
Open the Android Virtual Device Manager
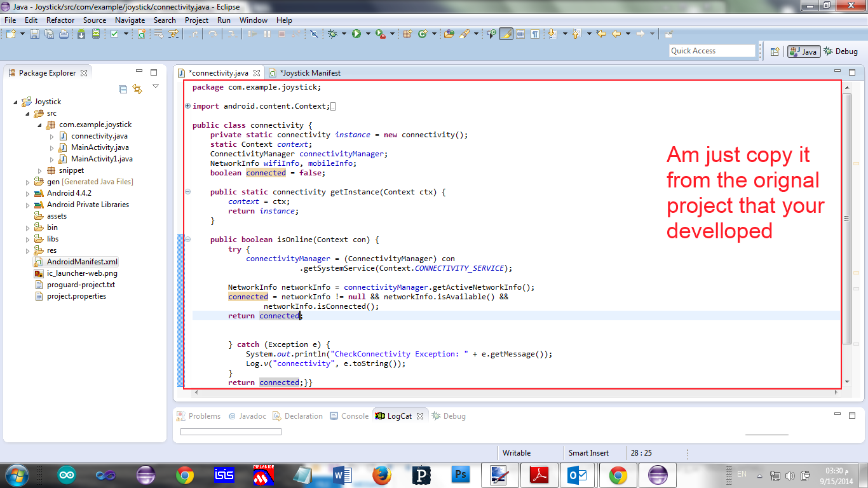(96, 35)
